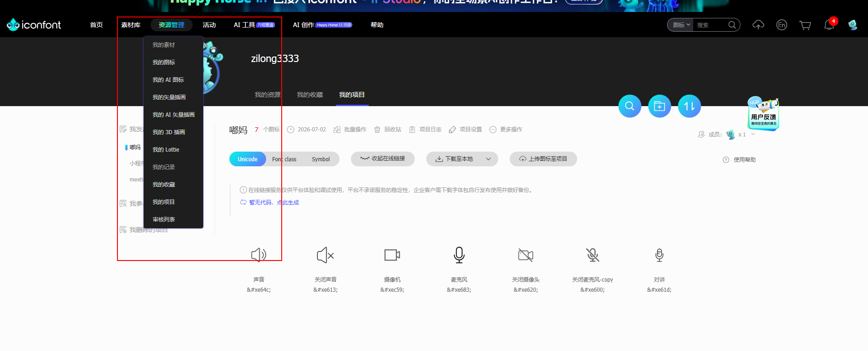Screen dimensions: 868x351
Task: Click username zilong3333
Action: point(275,58)
